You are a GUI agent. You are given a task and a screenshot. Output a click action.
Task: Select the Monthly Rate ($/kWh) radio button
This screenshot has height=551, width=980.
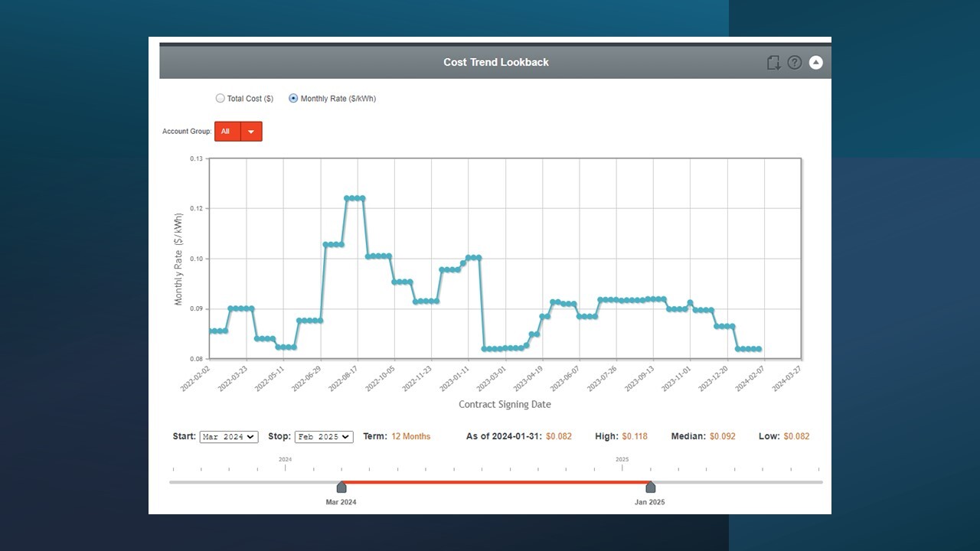coord(293,99)
